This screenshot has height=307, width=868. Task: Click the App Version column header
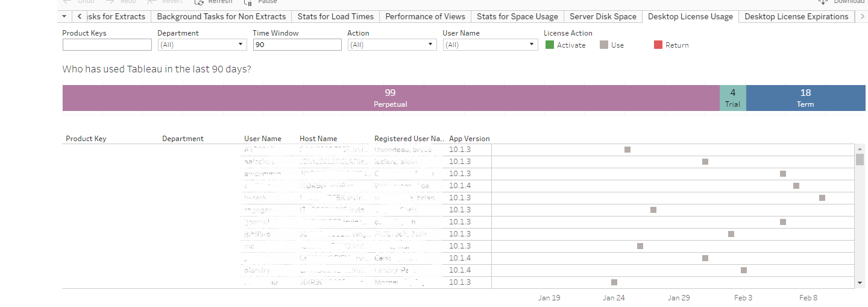[x=470, y=139]
